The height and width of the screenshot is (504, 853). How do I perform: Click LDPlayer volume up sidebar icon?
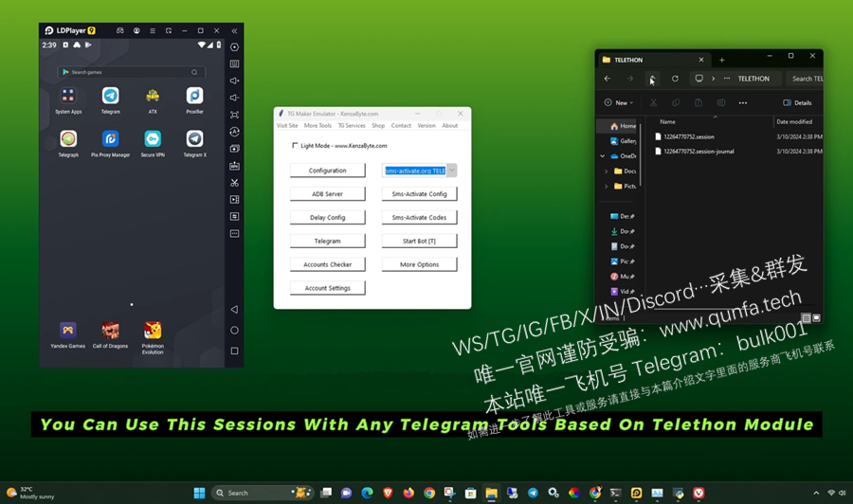pos(234,81)
